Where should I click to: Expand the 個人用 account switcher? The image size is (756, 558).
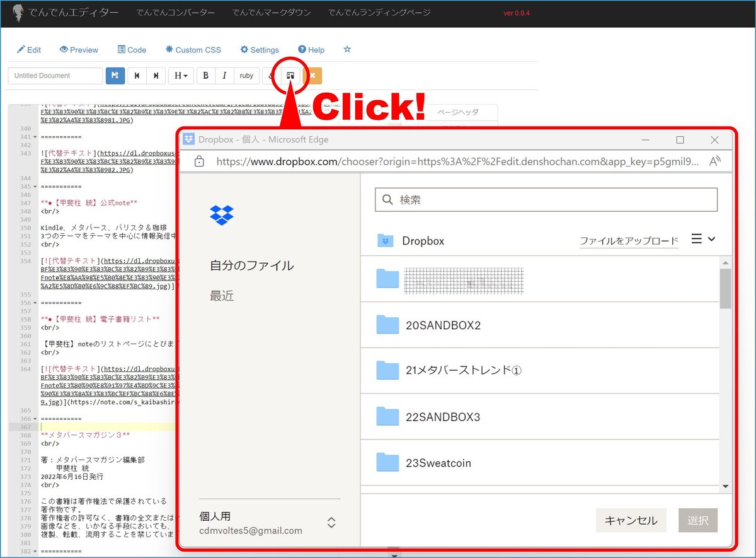[331, 523]
